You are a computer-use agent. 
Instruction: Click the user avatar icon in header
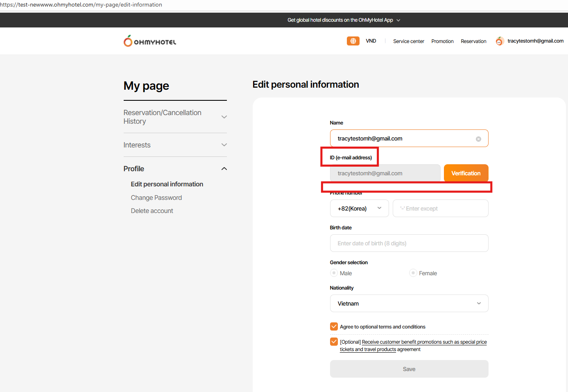tap(499, 41)
